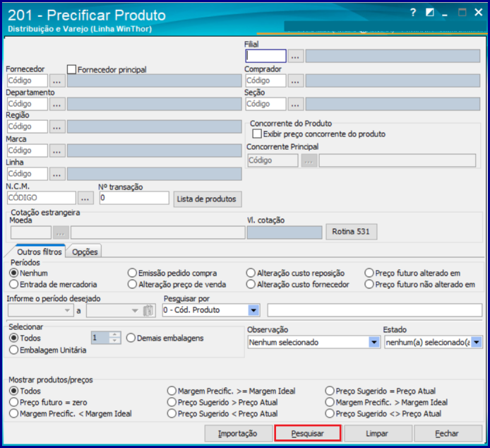Click the window theme toggle icon in title bar

click(x=430, y=13)
